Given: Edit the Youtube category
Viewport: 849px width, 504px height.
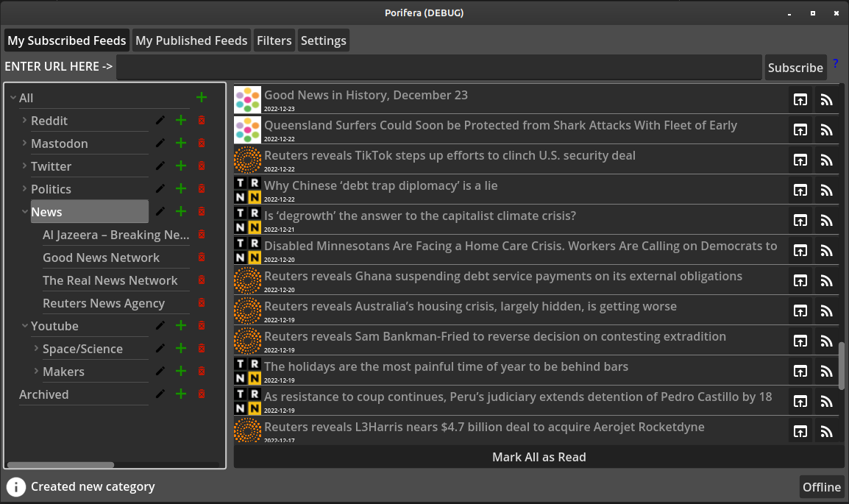Looking at the screenshot, I should pos(160,325).
